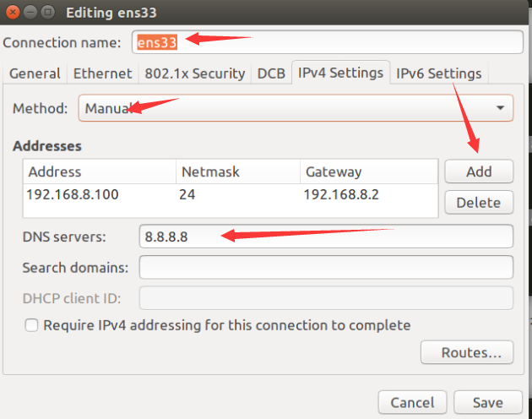Switch to the General tab
This screenshot has width=532, height=419.
[35, 73]
